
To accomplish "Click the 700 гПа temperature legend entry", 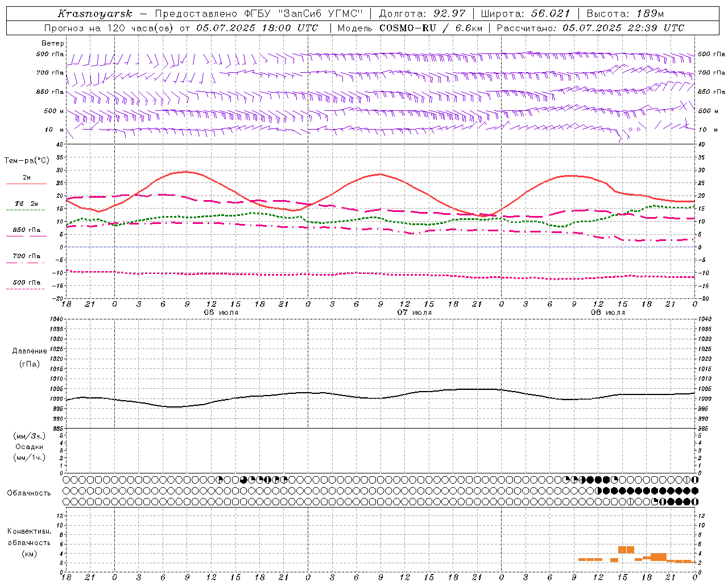I will point(27,256).
